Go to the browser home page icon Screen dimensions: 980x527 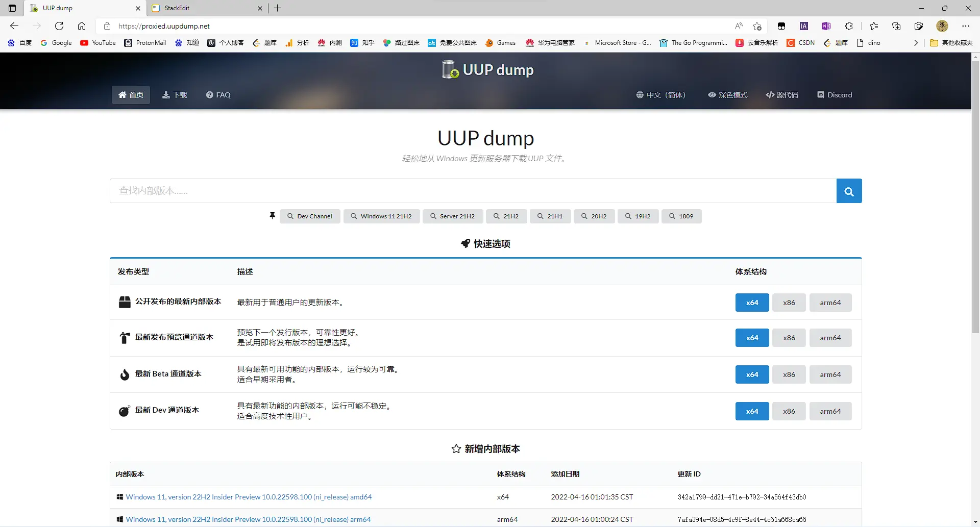point(82,26)
